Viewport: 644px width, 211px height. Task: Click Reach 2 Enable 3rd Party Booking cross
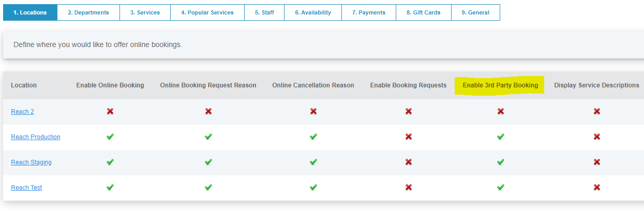point(501,111)
